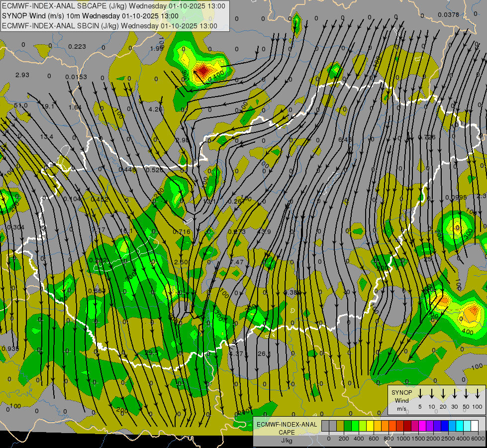Click the 0.223 value near top-left
Screen dimensions: 487x448
(77, 46)
